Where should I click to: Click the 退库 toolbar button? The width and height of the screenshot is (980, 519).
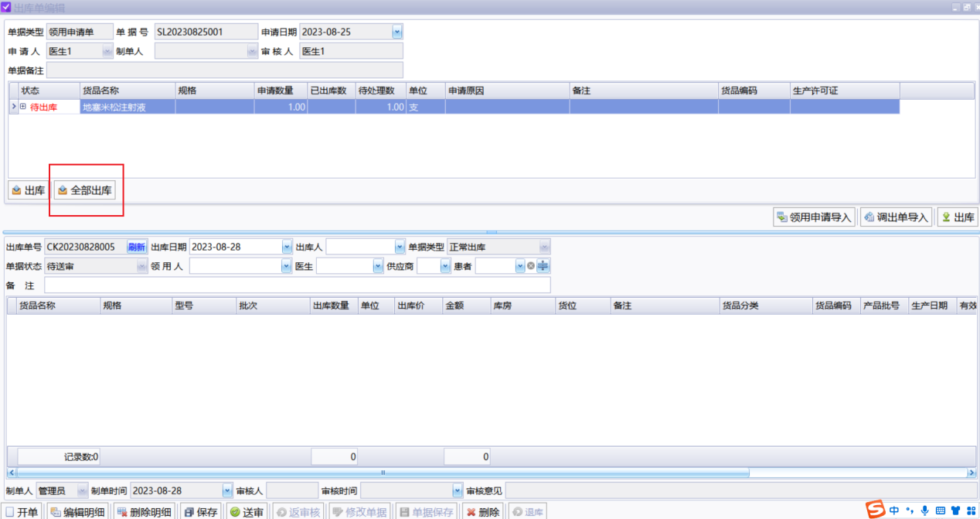point(527,511)
